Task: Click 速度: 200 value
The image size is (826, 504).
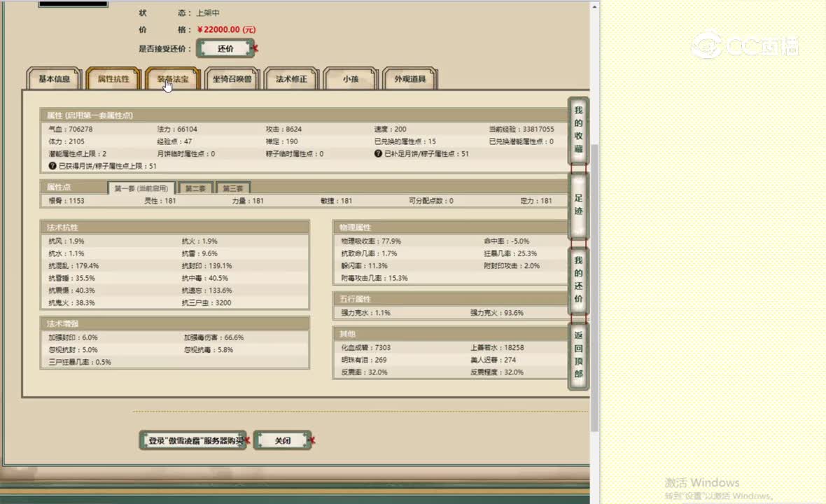Action: [391, 129]
